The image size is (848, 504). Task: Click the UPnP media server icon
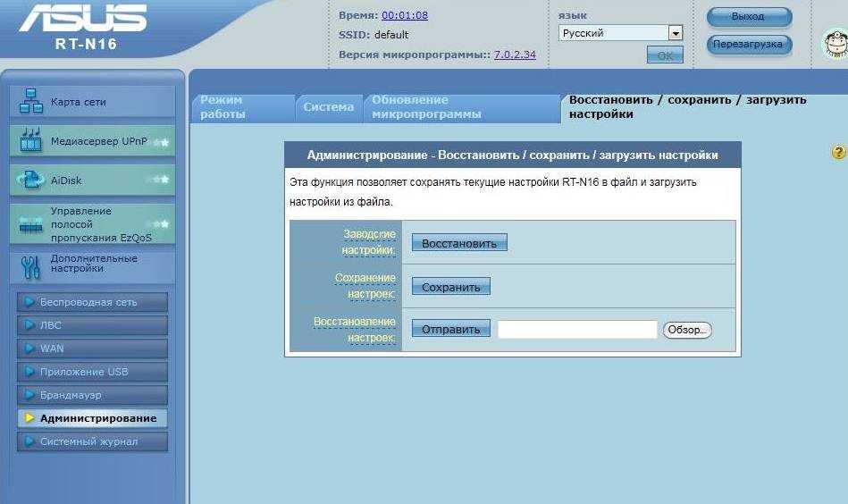(x=30, y=140)
